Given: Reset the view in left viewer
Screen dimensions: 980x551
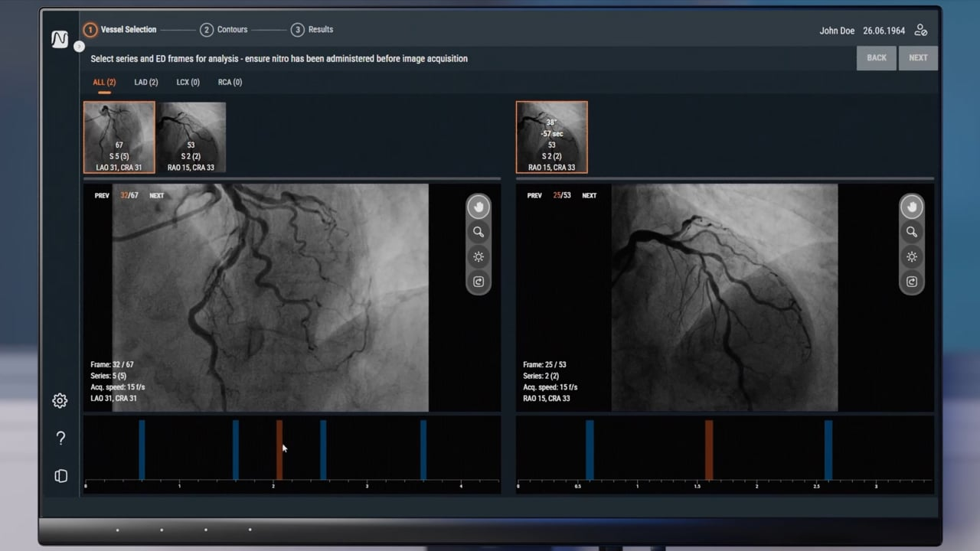Looking at the screenshot, I should (479, 282).
